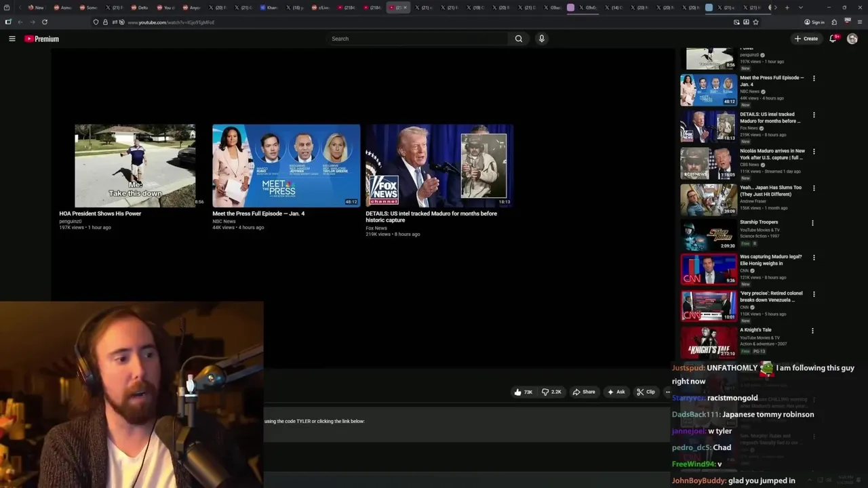This screenshot has width=868, height=488.
Task: Open more actions ellipsis beside Clip
Action: (x=667, y=392)
